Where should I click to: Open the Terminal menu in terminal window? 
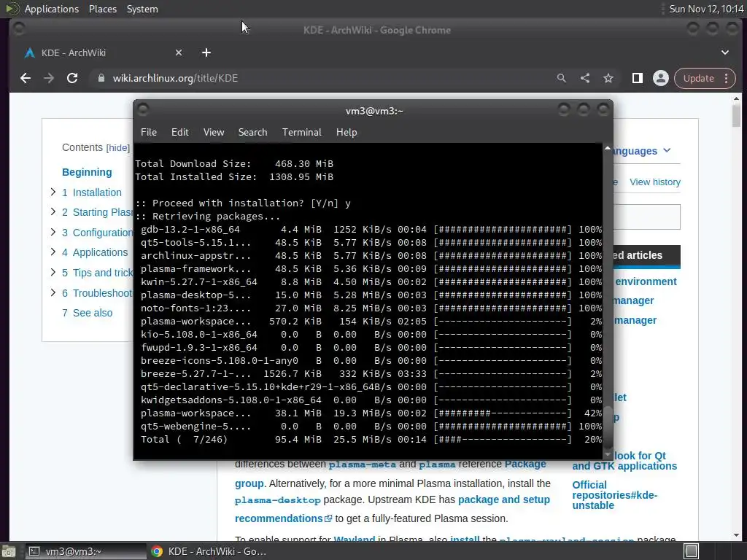(301, 132)
